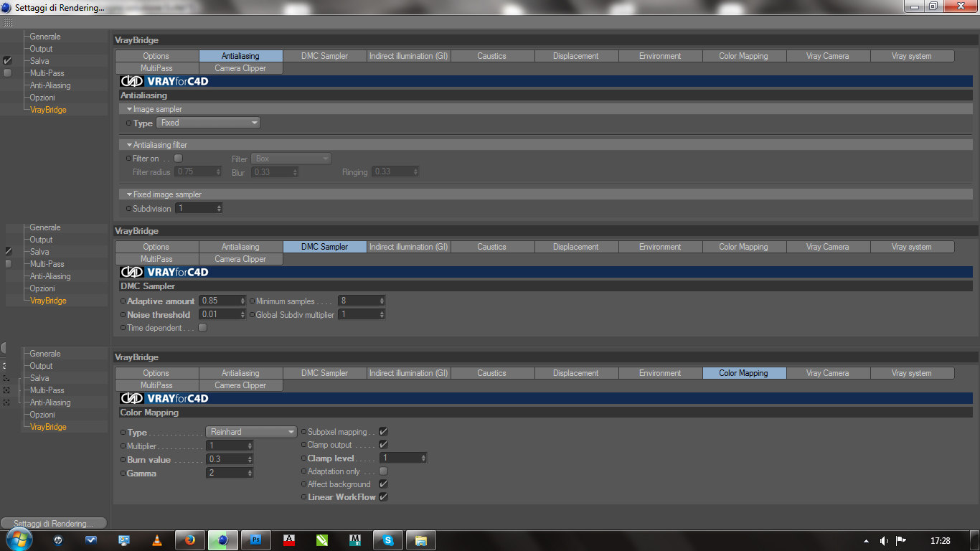Click the animation dot beside Minimum samples
This screenshot has height=551, width=980.
click(x=252, y=301)
